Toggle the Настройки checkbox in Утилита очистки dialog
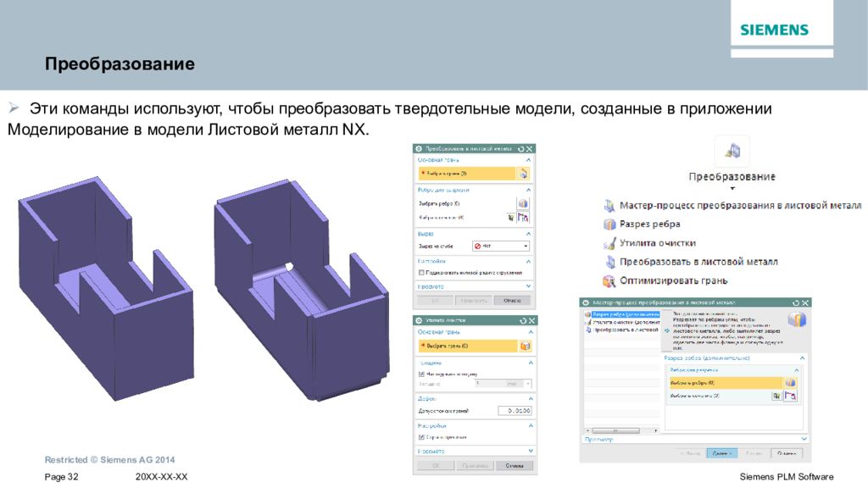The width and height of the screenshot is (868, 488). tap(421, 437)
